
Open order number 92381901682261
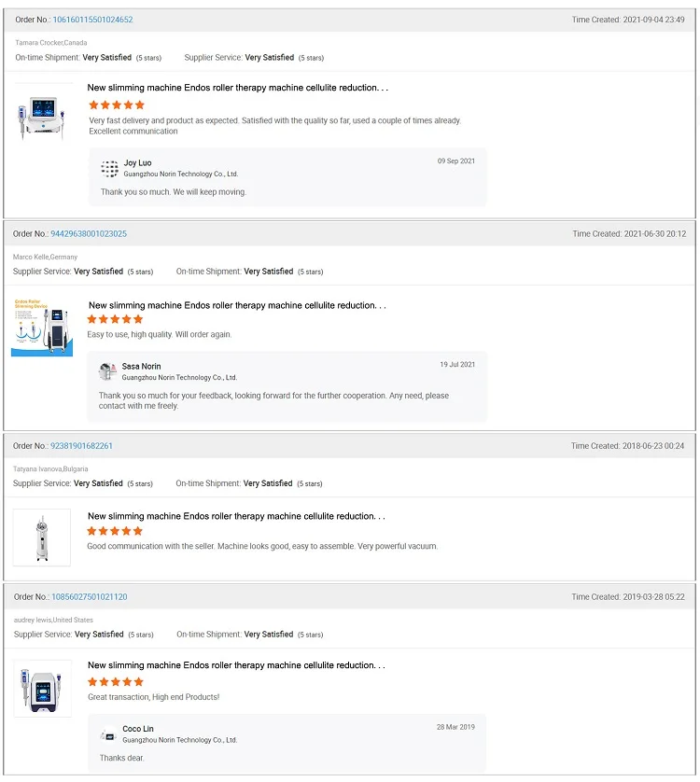coord(81,445)
